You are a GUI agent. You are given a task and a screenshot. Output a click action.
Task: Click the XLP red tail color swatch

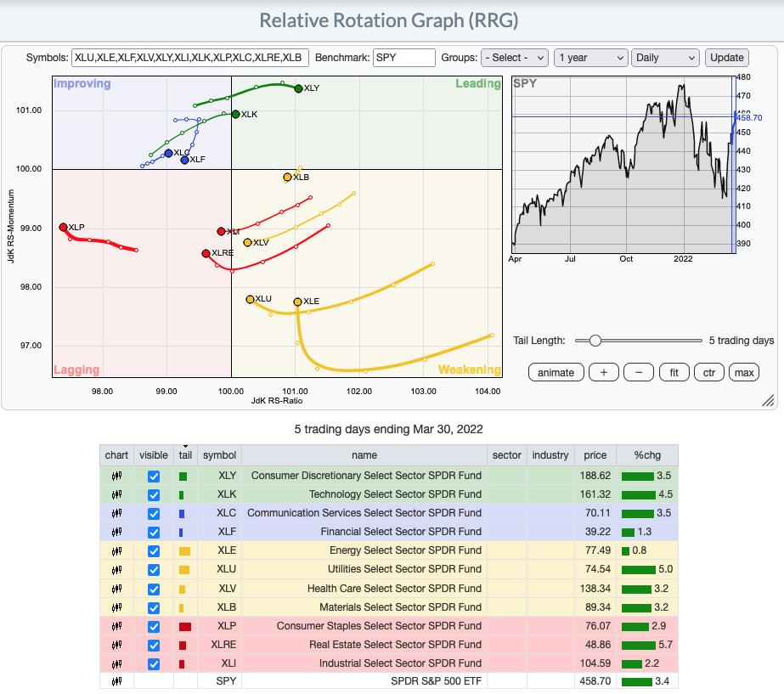pyautogui.click(x=185, y=627)
